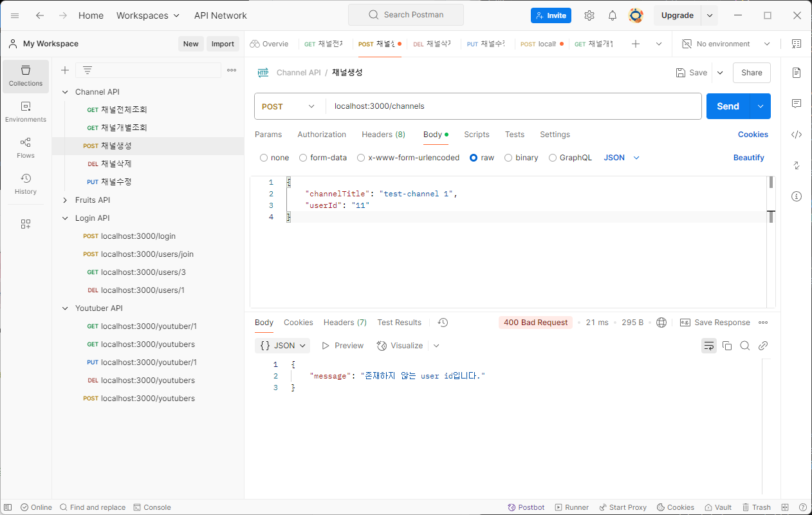
Task: Click the Beautify link
Action: pyautogui.click(x=749, y=158)
